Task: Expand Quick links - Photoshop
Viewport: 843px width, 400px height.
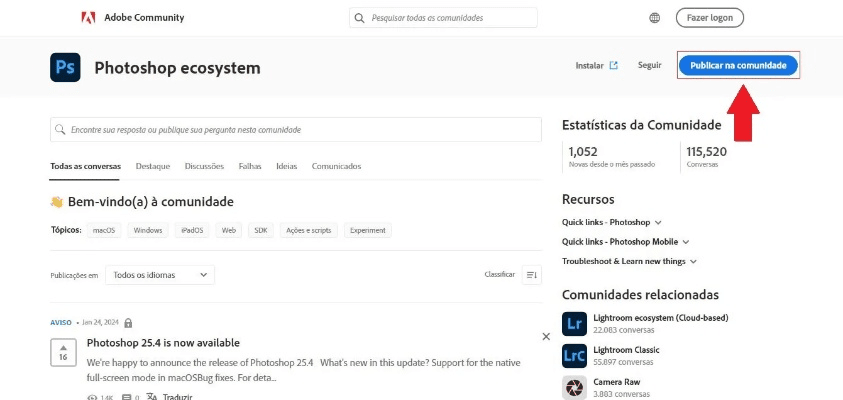Action: pos(612,222)
